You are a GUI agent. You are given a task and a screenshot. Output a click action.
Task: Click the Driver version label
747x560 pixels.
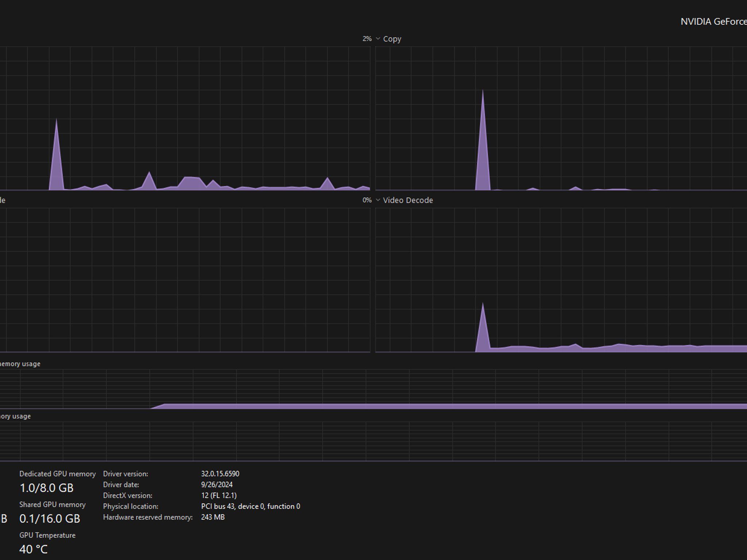click(125, 474)
